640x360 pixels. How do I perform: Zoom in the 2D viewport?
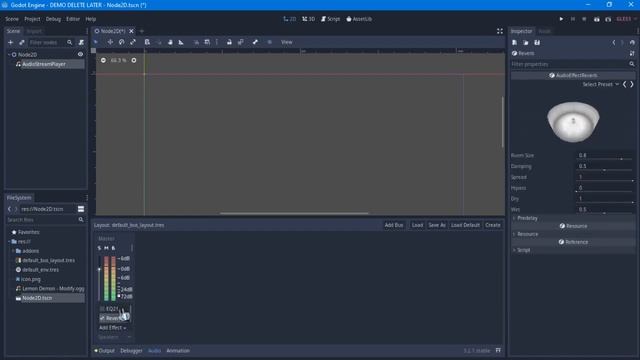pyautogui.click(x=134, y=60)
